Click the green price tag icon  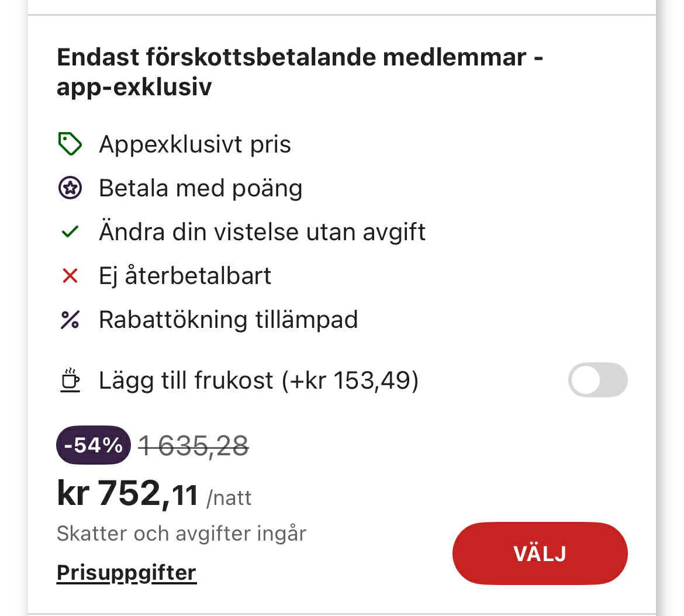pyautogui.click(x=70, y=144)
